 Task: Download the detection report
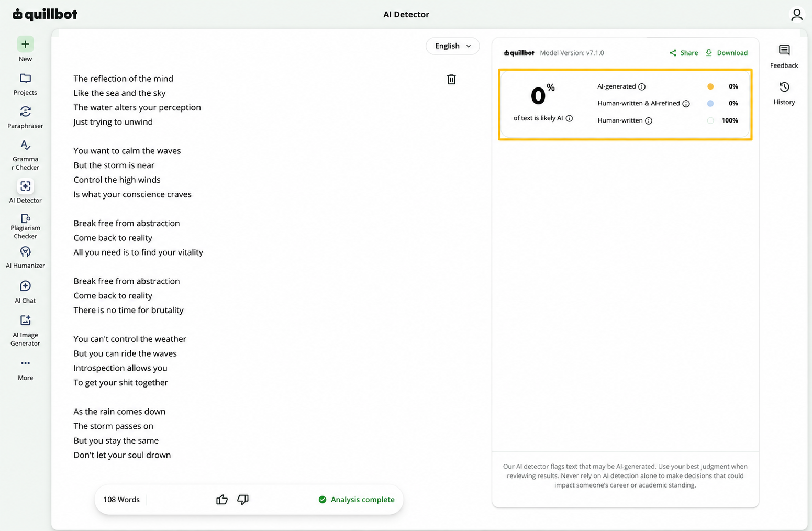tap(727, 53)
